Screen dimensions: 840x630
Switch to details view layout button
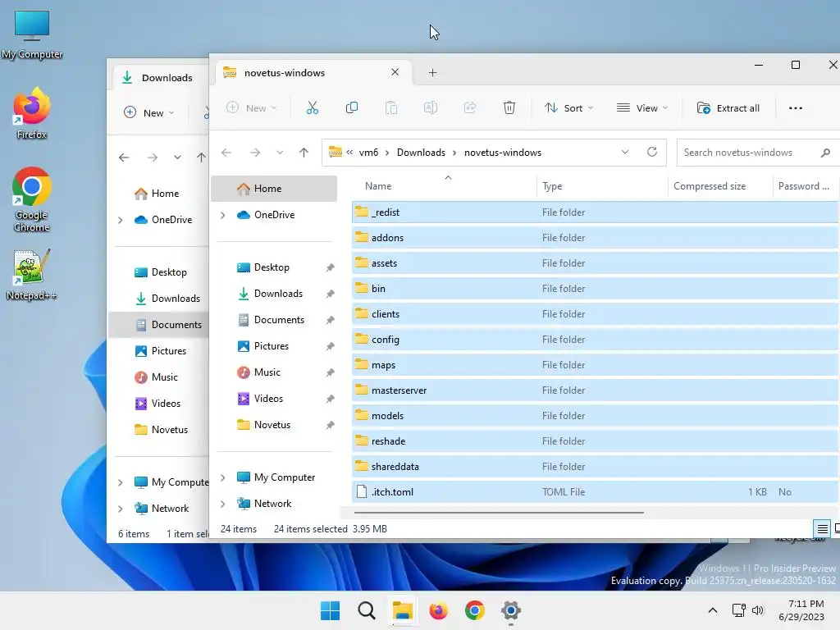pos(822,529)
